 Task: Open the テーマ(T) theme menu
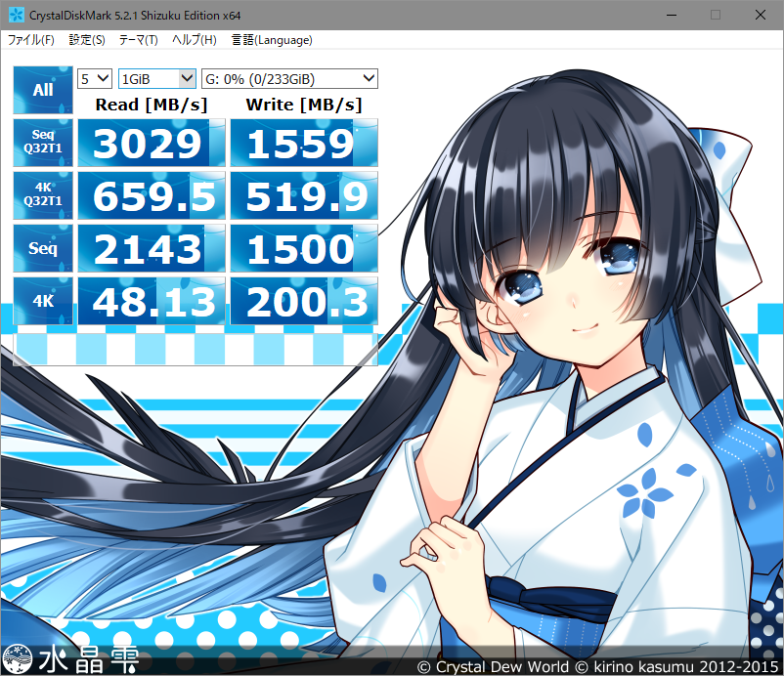140,40
